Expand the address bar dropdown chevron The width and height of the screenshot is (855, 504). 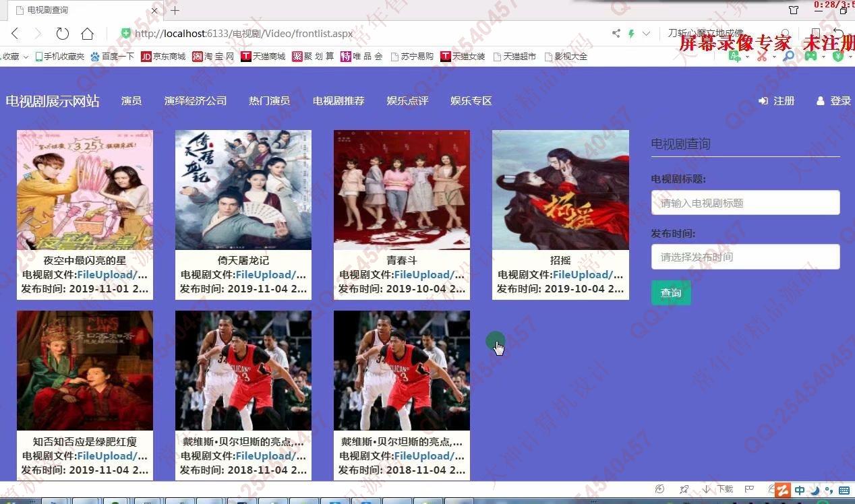click(646, 33)
